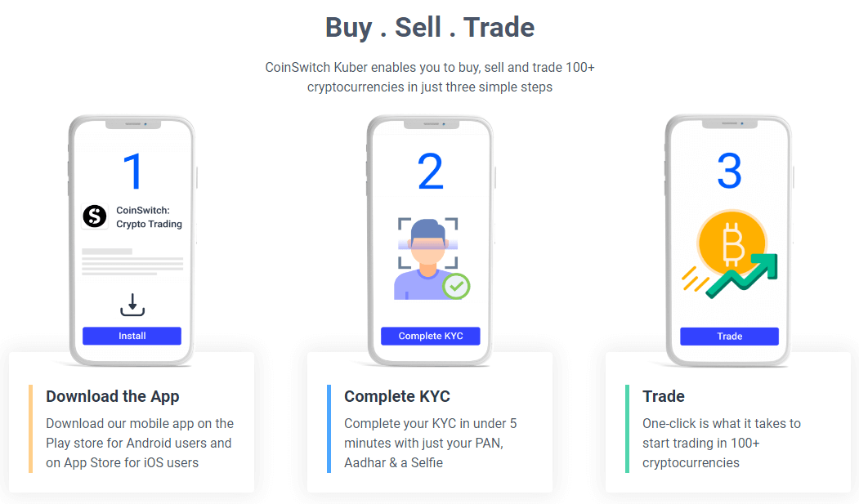Select the Trade card heading

664,396
